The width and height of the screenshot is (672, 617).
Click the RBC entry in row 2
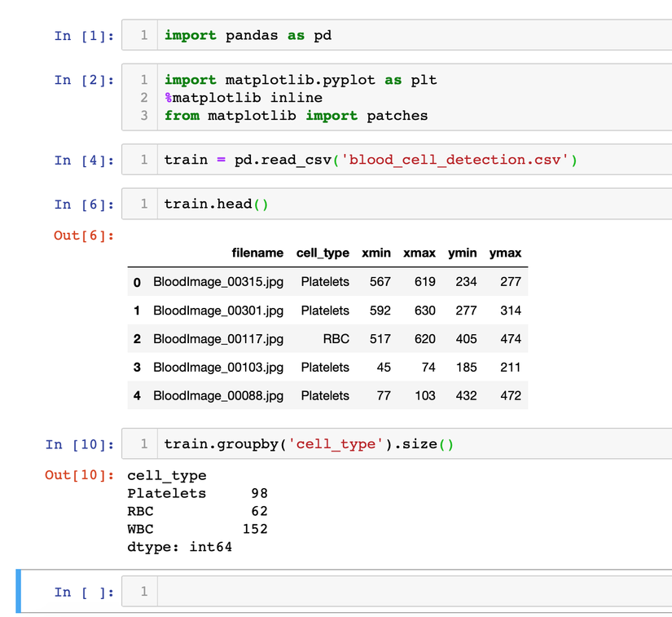click(x=336, y=339)
